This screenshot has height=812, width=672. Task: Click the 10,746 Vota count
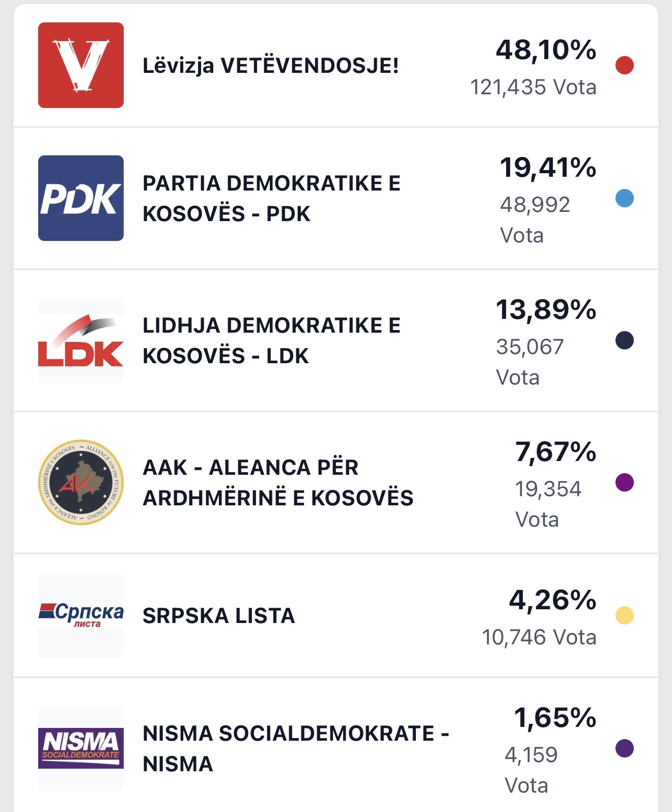tap(539, 637)
